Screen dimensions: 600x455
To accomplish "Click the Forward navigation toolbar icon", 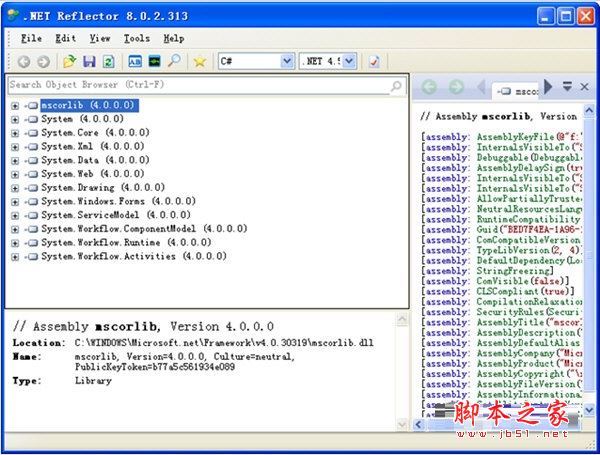I will (43, 62).
